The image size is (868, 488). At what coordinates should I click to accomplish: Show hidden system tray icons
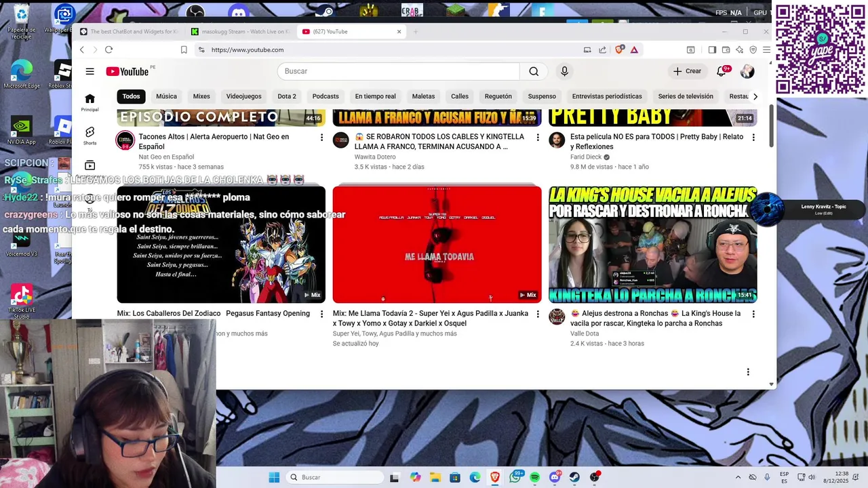(738, 477)
